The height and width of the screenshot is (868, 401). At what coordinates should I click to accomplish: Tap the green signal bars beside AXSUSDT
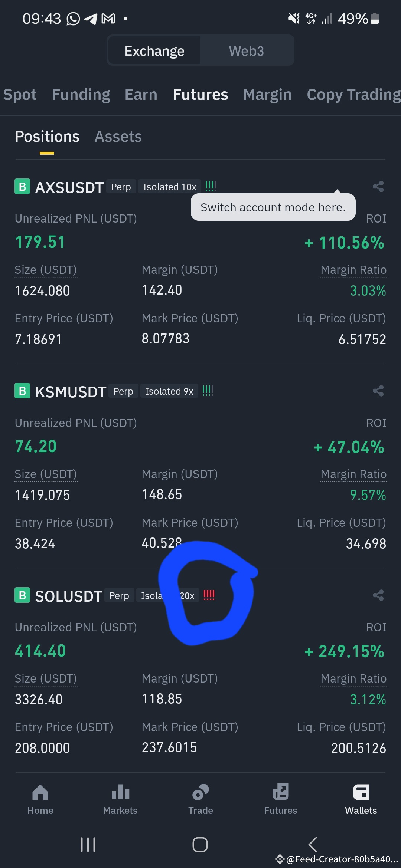pos(211,186)
